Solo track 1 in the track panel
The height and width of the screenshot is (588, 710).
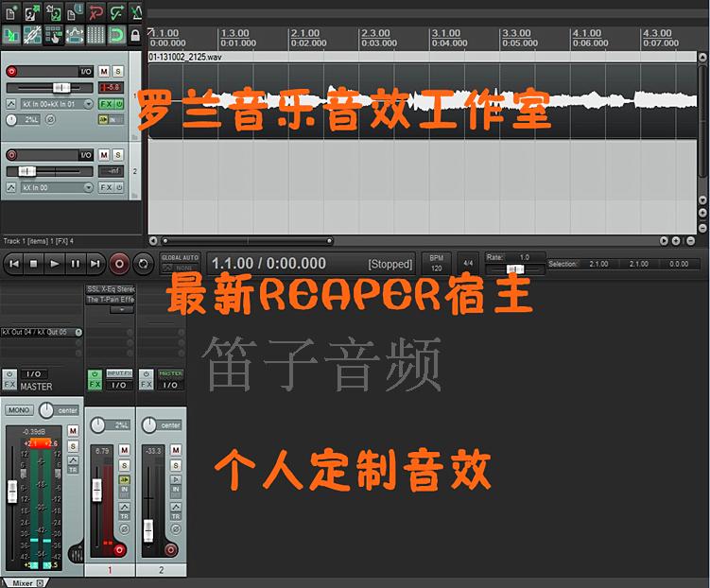pyautogui.click(x=118, y=71)
